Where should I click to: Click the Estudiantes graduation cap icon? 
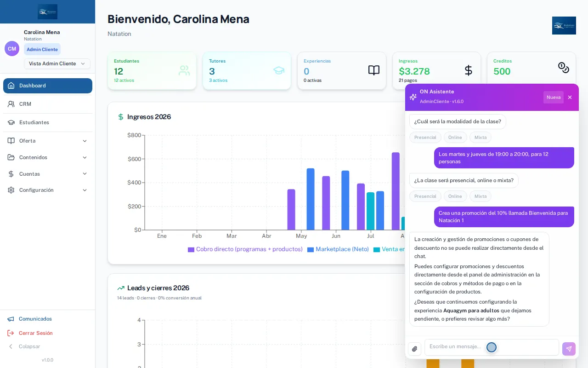pyautogui.click(x=11, y=122)
